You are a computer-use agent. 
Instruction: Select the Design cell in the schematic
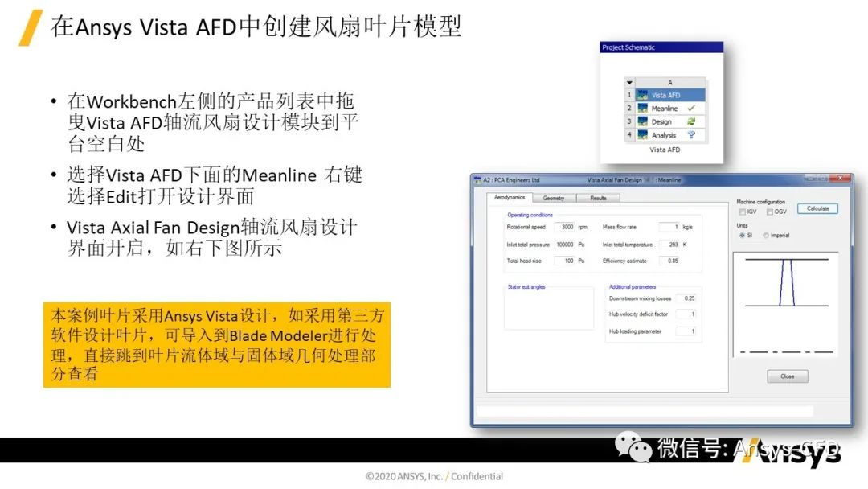[x=670, y=121]
